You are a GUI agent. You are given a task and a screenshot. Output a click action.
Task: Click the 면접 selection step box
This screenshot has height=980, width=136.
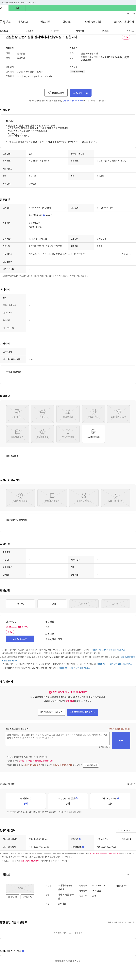tap(52, 604)
